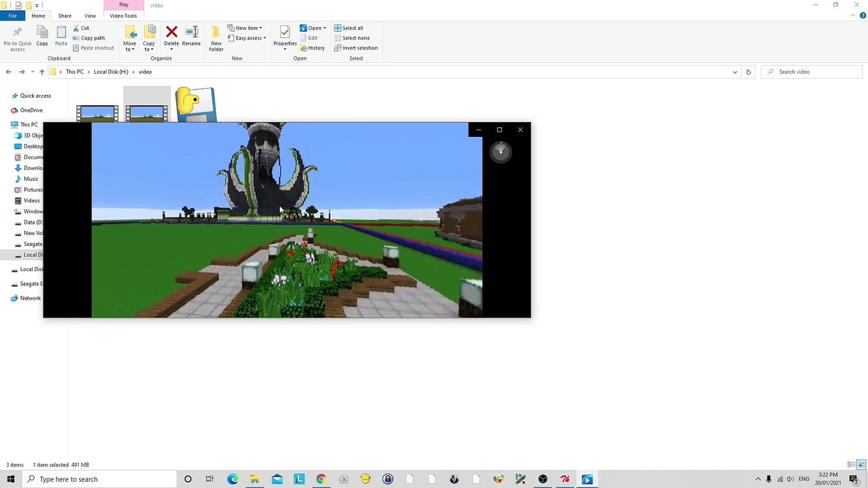This screenshot has width=868, height=488.
Task: Open Move to dropdown
Action: pyautogui.click(x=130, y=39)
